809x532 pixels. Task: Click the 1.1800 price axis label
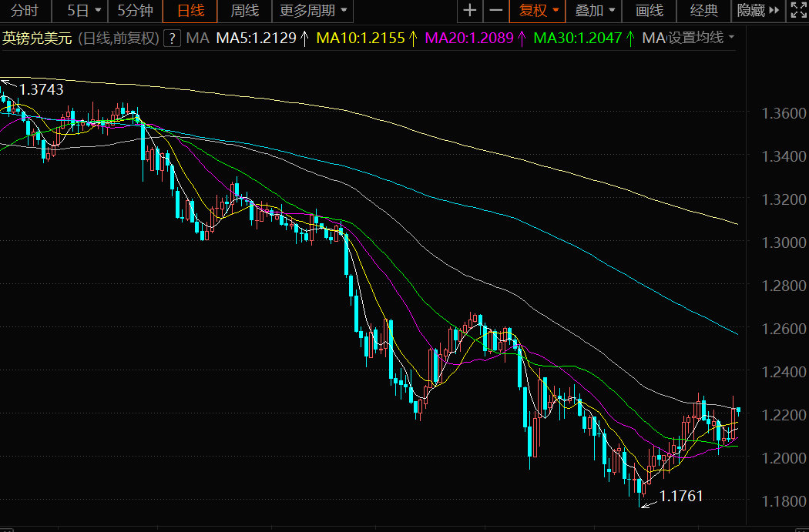pyautogui.click(x=784, y=500)
